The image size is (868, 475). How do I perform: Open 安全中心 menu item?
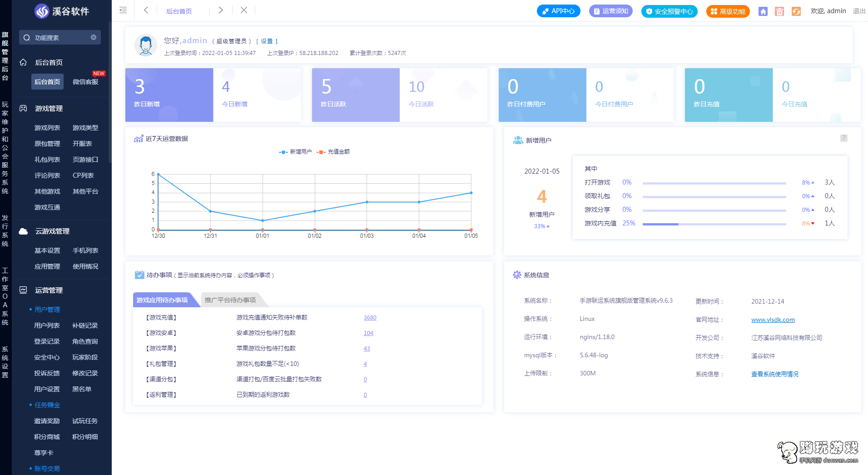pos(47,357)
